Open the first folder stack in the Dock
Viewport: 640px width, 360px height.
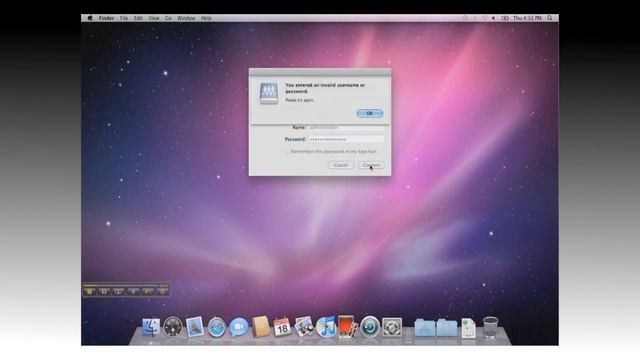[425, 328]
